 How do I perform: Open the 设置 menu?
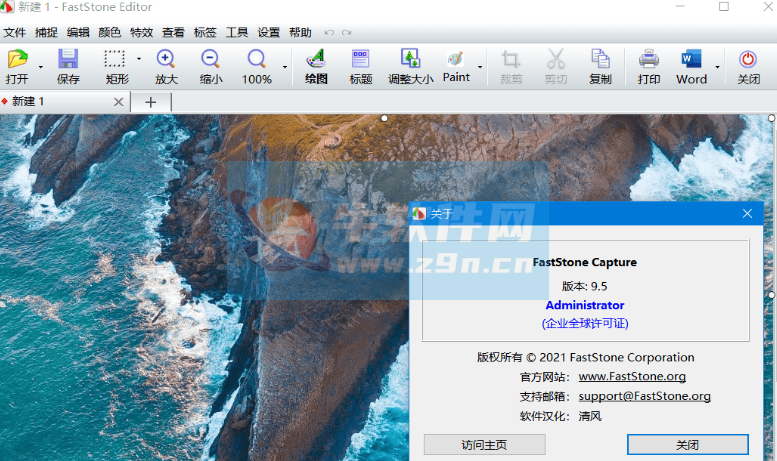269,33
